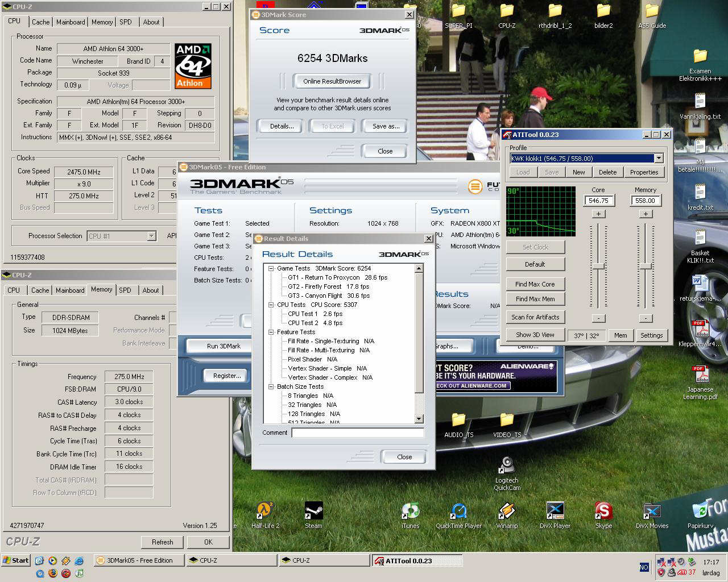
Task: Launch the QuickTime Player desktop shortcut
Action: click(458, 516)
